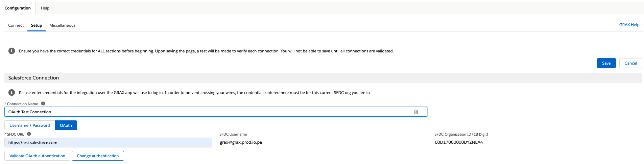Click the info icon under Salesforce Connection header

[11, 93]
